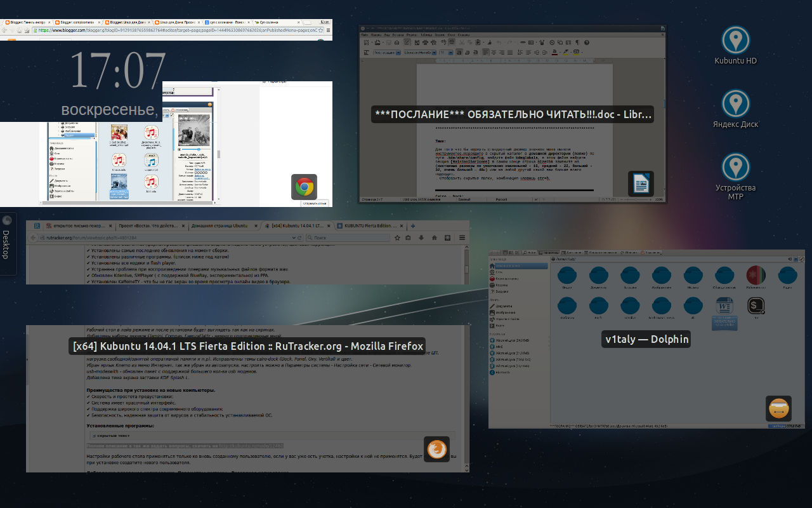Open the Вставка menu in LibreOffice
812x508 pixels.
[x=398, y=35]
